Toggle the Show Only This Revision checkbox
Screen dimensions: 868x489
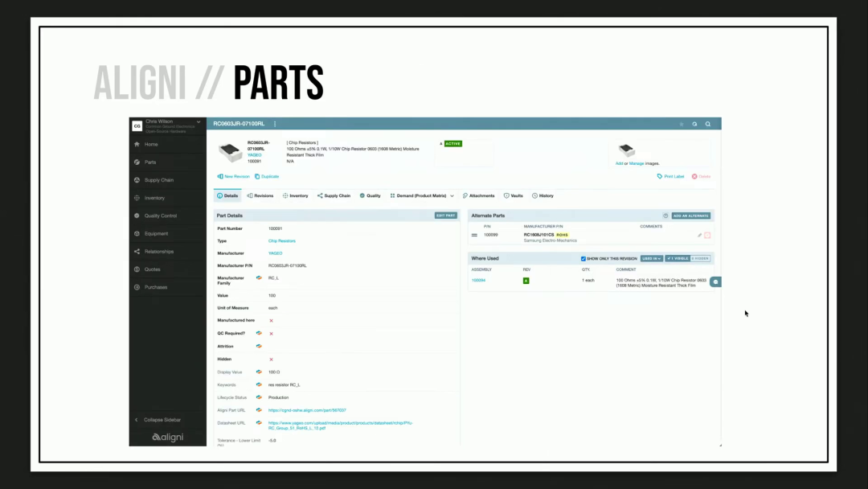[x=583, y=259]
